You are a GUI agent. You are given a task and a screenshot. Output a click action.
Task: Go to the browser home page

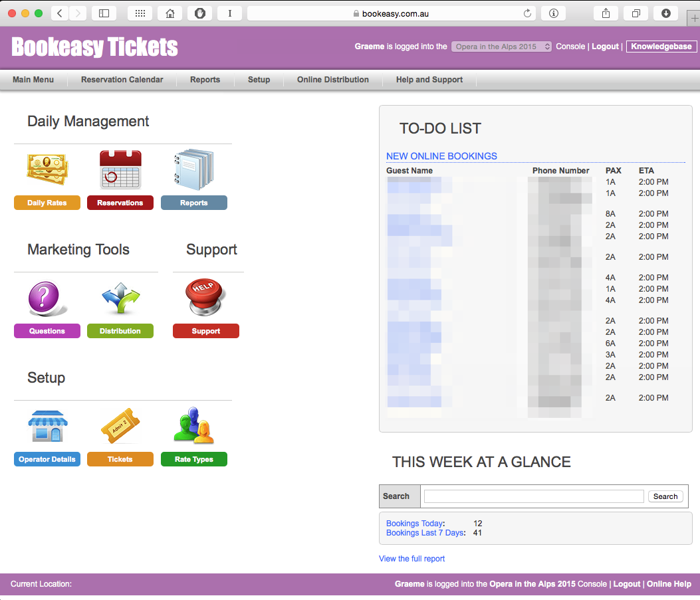(x=170, y=13)
